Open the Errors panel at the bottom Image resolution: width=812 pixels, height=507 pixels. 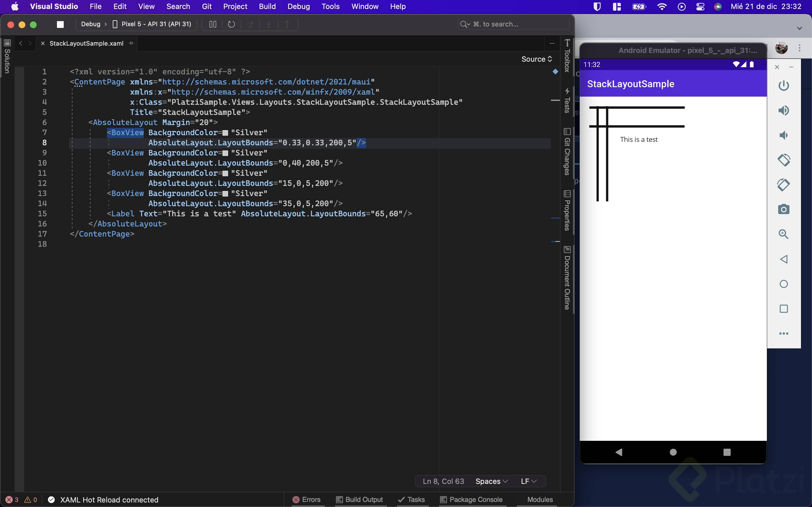(306, 499)
